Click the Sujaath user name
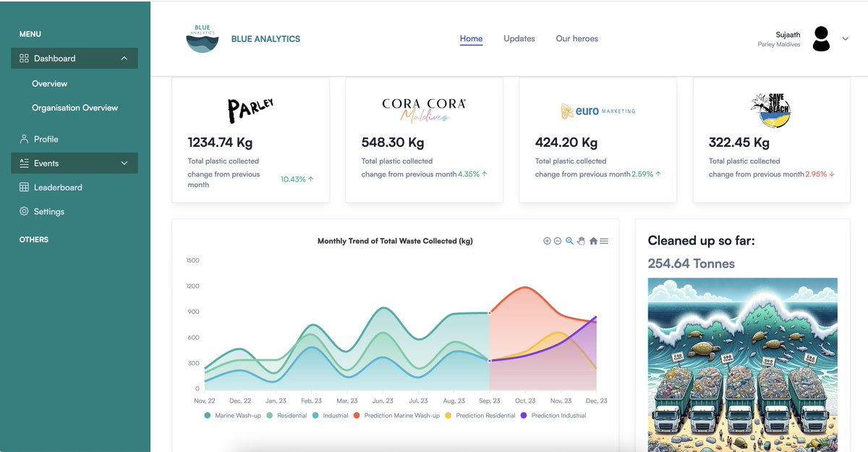 [787, 35]
